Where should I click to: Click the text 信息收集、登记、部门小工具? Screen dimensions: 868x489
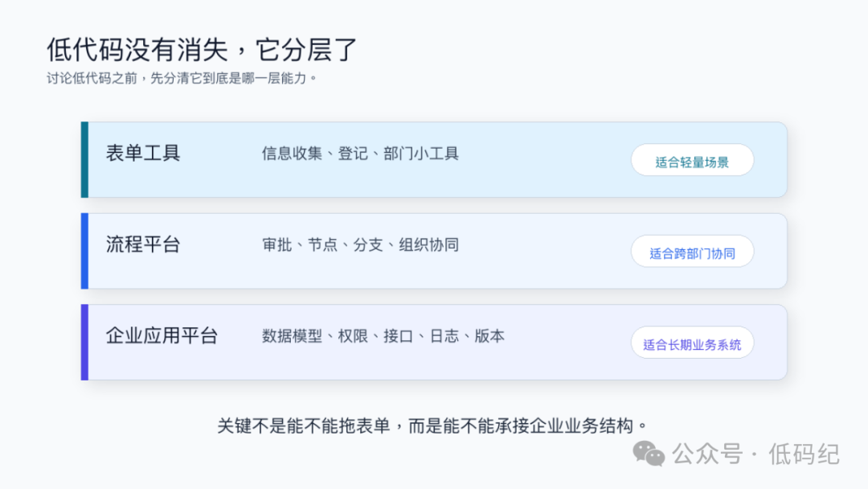360,154
